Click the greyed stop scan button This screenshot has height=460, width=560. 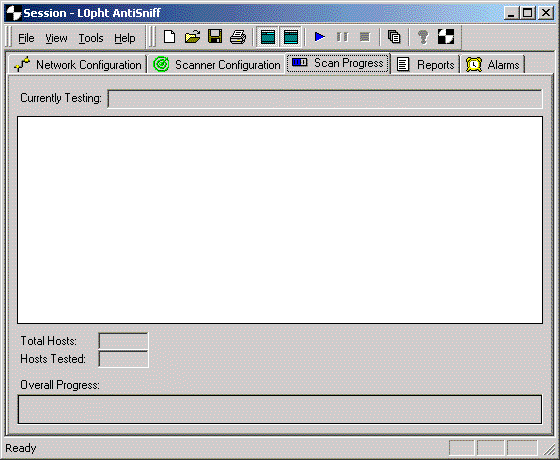[365, 37]
